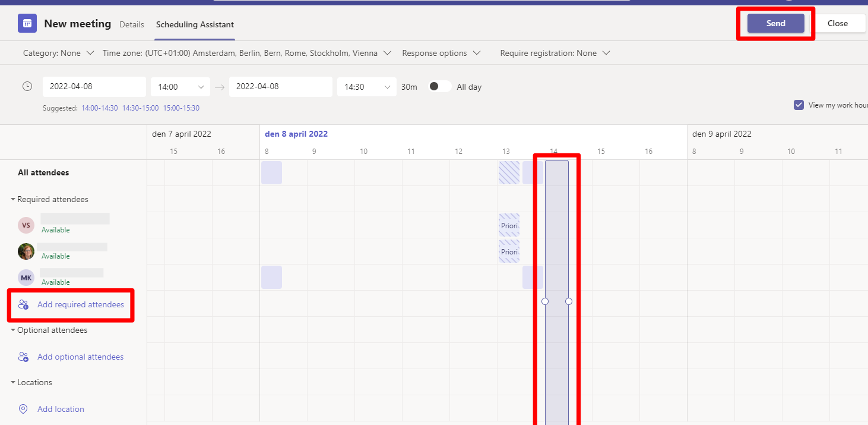
Task: Open the Time zone dropdown
Action: (x=246, y=53)
